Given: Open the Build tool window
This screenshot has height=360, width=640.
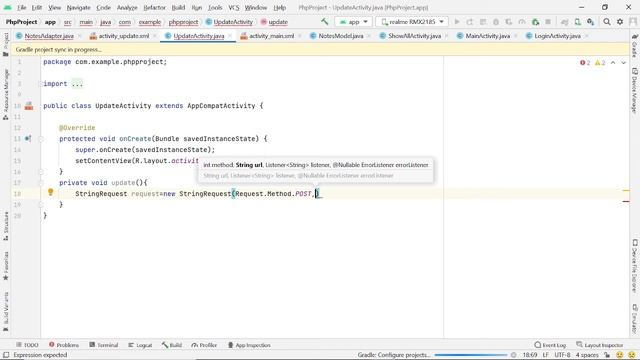Looking at the screenshot, I should pyautogui.click(x=171, y=345).
